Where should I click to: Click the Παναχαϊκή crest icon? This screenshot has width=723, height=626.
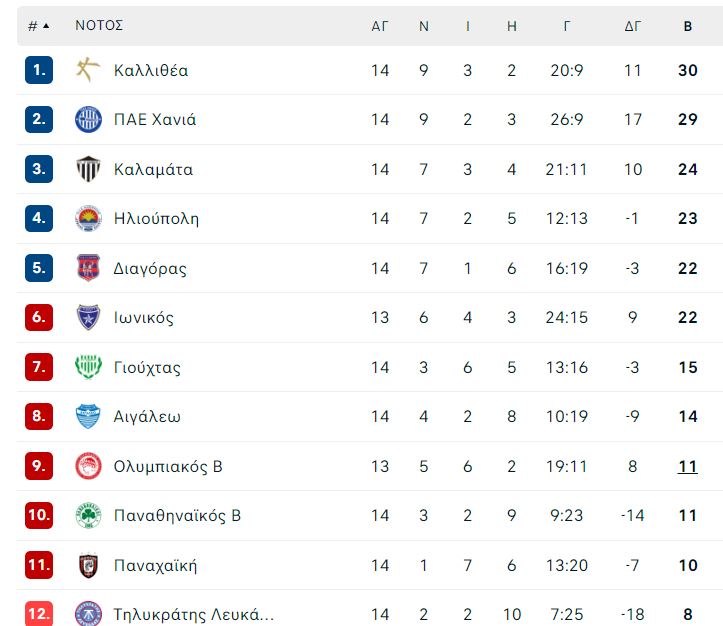(x=88, y=565)
